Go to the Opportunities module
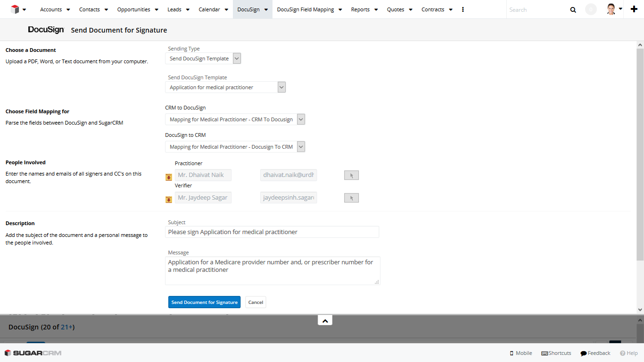Image resolution: width=644 pixels, height=362 pixels. click(x=134, y=9)
